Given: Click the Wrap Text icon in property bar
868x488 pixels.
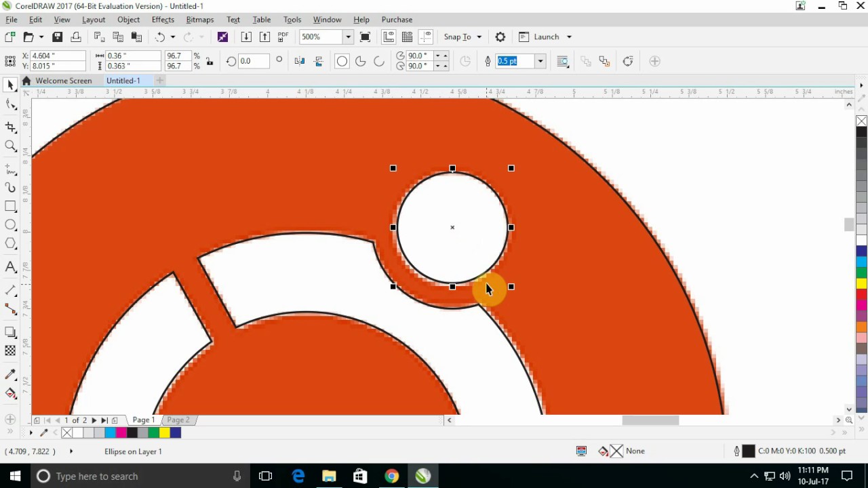Looking at the screenshot, I should click(x=562, y=61).
